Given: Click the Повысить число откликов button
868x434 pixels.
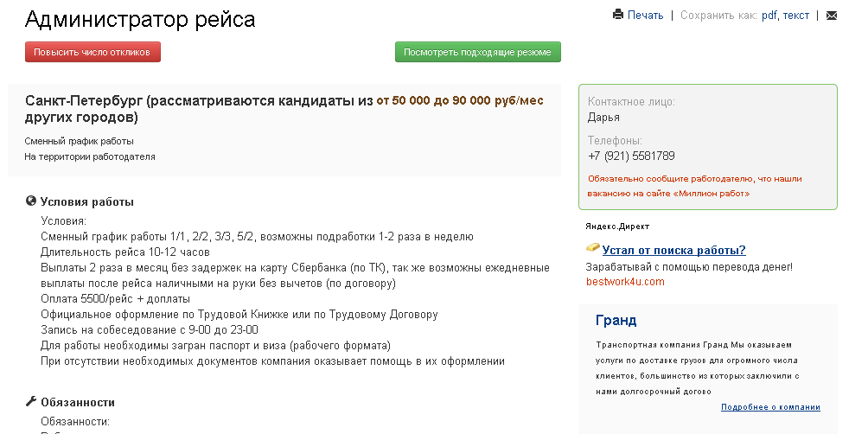Looking at the screenshot, I should (93, 52).
